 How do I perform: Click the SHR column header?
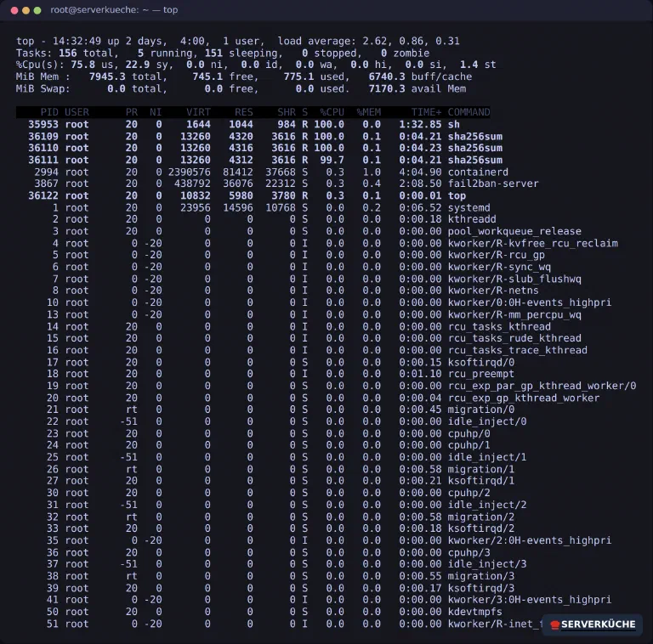287,112
